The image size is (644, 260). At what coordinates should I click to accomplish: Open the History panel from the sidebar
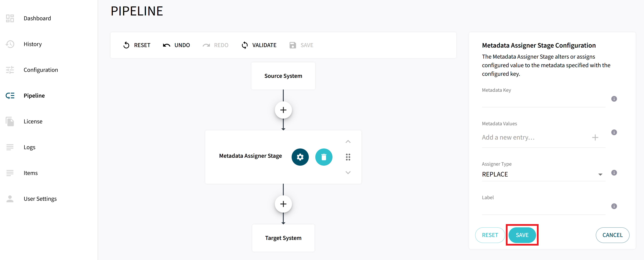pos(32,44)
